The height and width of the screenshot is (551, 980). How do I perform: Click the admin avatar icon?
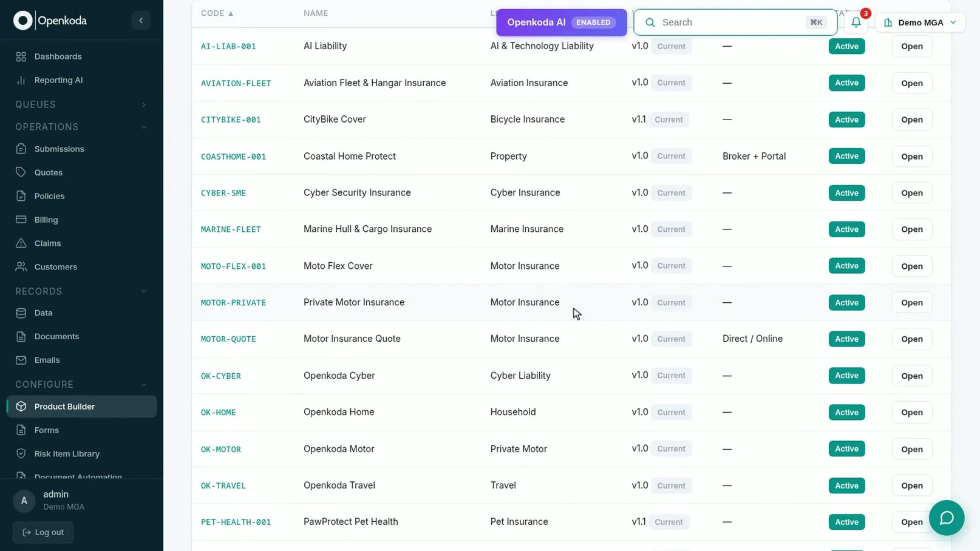point(24,501)
